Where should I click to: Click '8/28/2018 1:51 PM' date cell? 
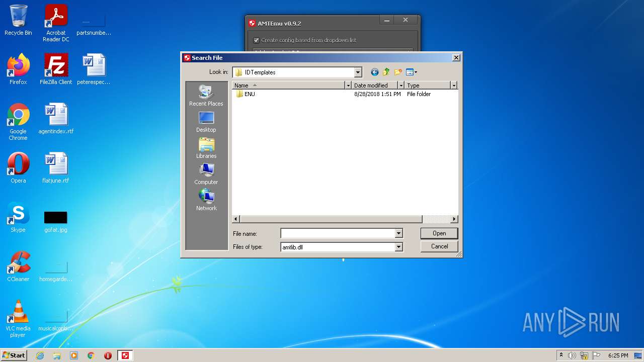[377, 94]
